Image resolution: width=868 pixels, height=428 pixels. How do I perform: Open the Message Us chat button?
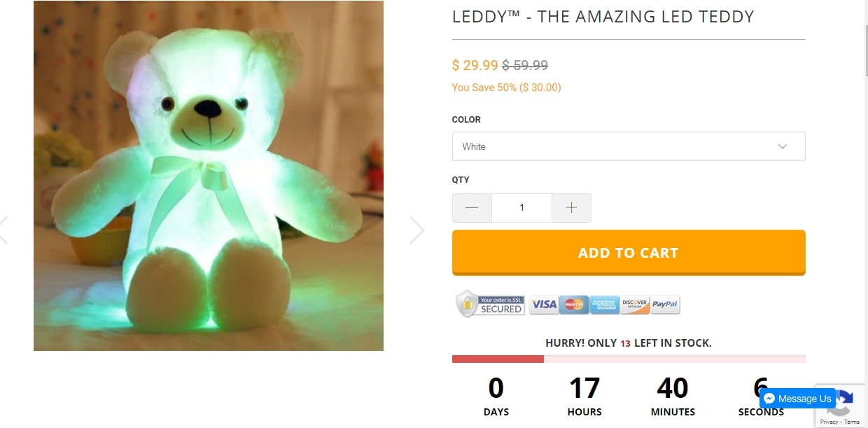click(797, 399)
